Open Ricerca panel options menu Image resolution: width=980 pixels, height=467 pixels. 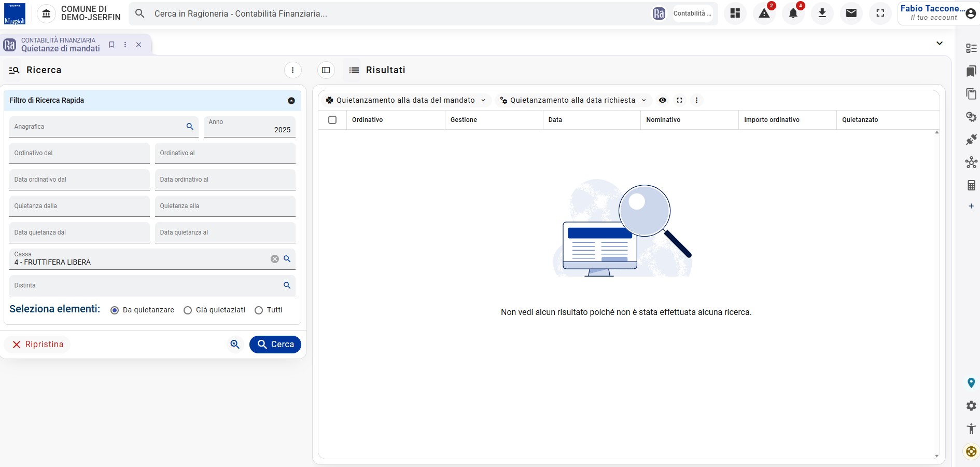293,70
